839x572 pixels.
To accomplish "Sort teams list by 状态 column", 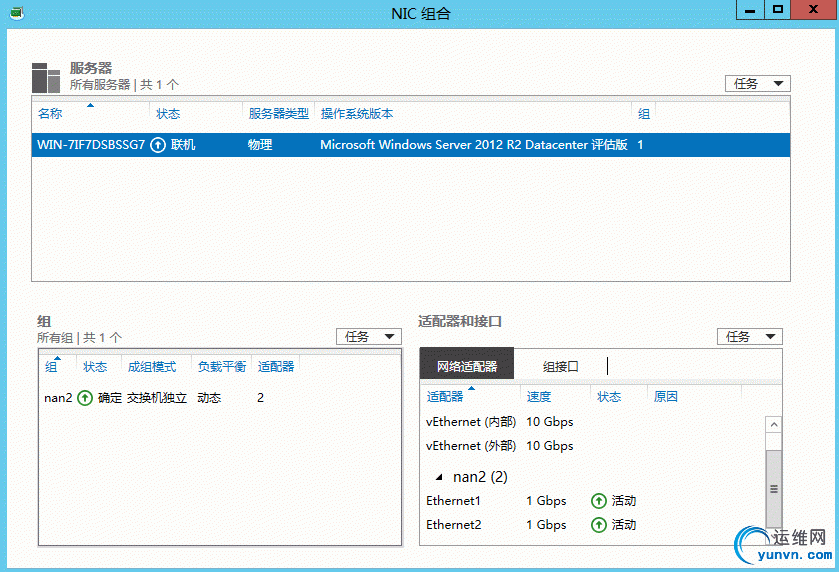I will (95, 367).
